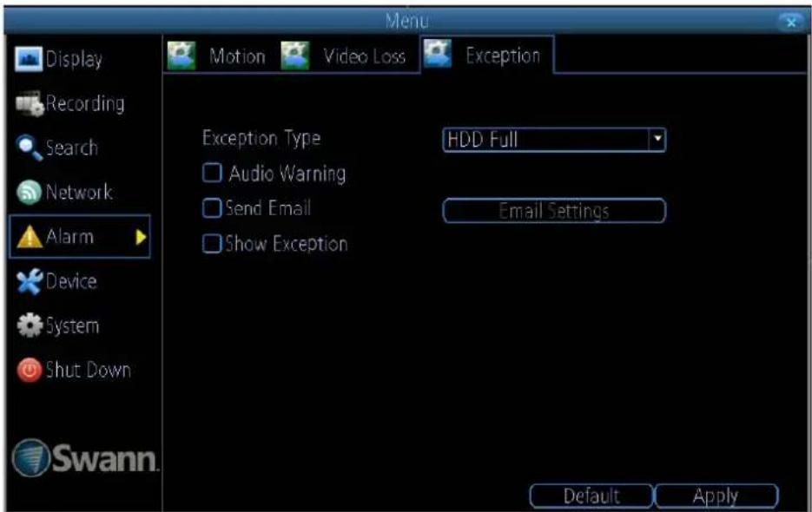Open the Email Settings button
The width and height of the screenshot is (812, 512).
554,211
